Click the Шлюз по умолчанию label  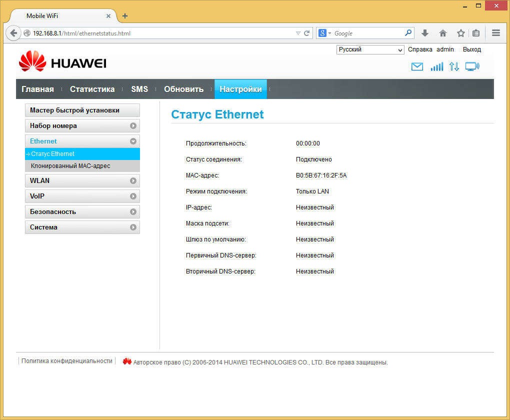216,239
